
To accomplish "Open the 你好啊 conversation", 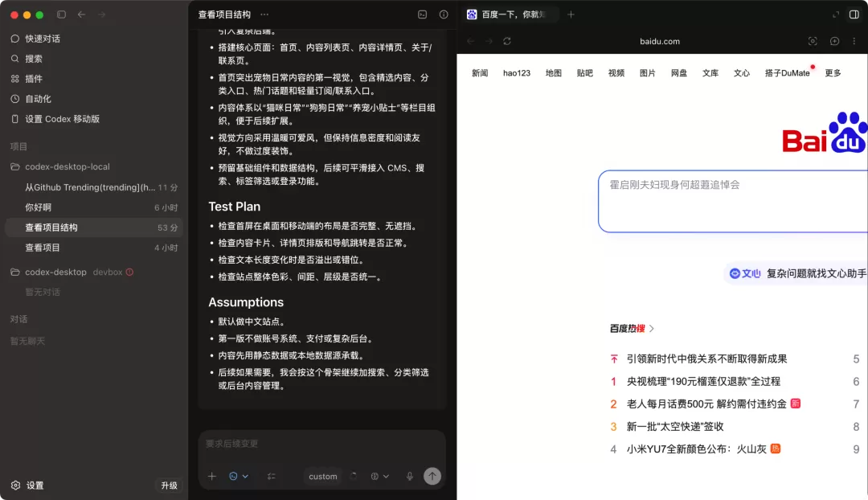I will (x=94, y=207).
